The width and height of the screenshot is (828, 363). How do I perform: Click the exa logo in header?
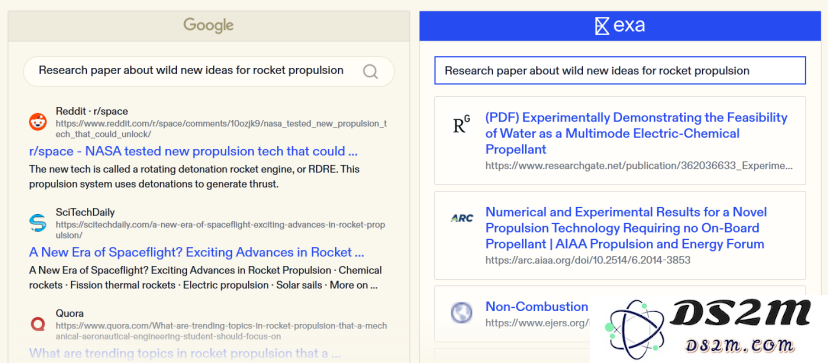tap(620, 25)
